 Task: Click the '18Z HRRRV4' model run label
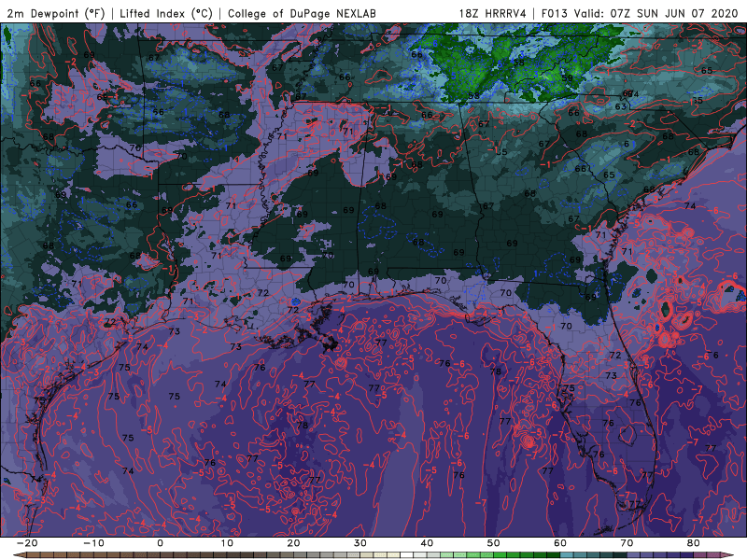[493, 13]
